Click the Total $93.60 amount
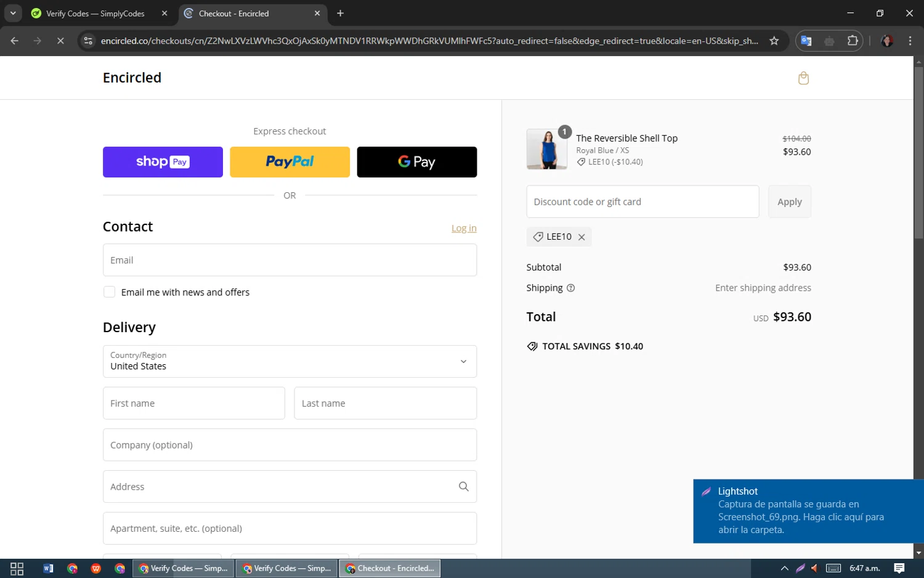The height and width of the screenshot is (578, 924). point(792,317)
